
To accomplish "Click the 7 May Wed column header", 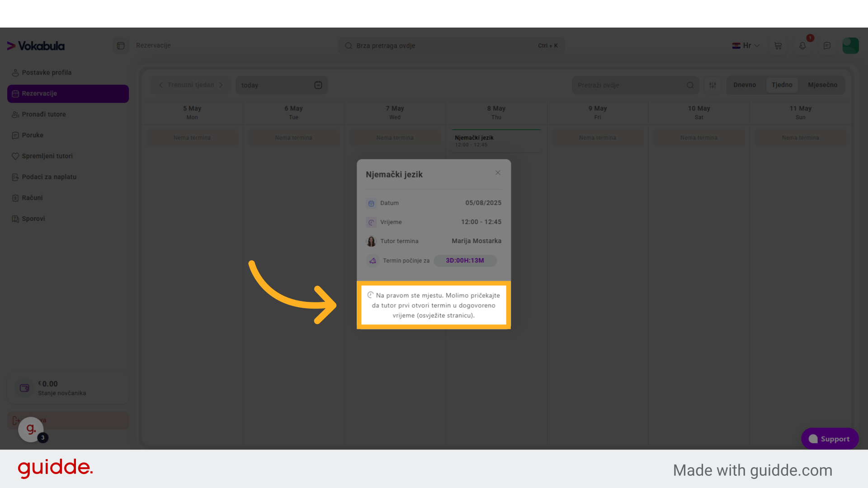I will 395,113.
